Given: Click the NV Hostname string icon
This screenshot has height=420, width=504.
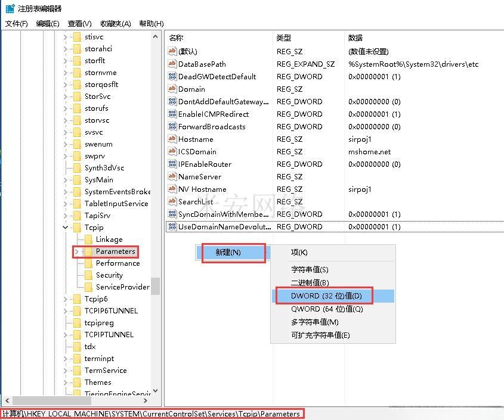Looking at the screenshot, I should point(172,189).
